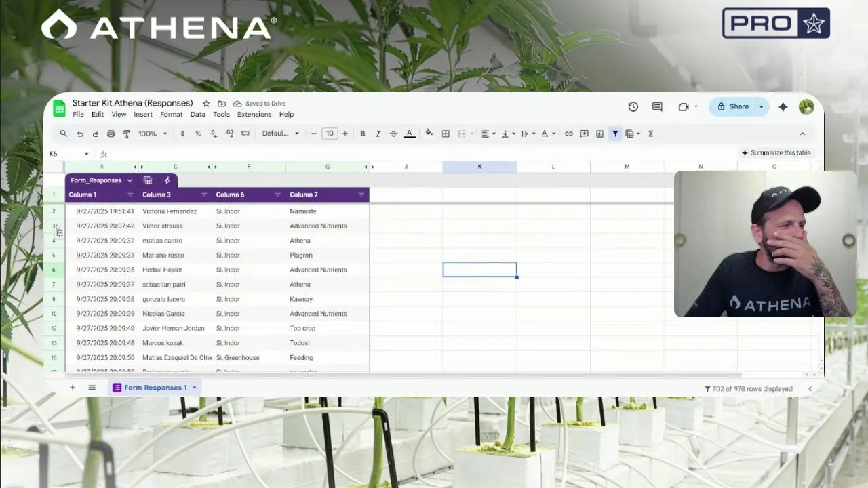Screen dimensions: 868x488
Task: Open the File menu
Action: tap(78, 115)
